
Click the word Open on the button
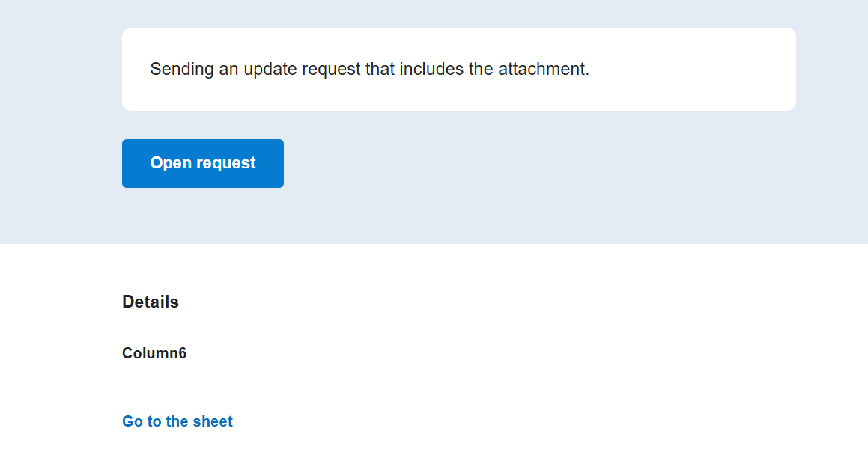(x=171, y=163)
